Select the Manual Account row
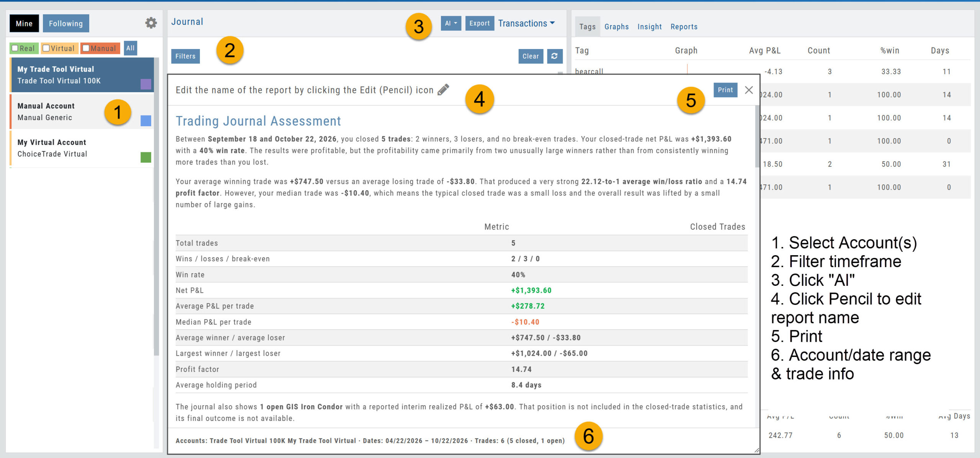Image resolution: width=980 pixels, height=458 pixels. coord(82,111)
